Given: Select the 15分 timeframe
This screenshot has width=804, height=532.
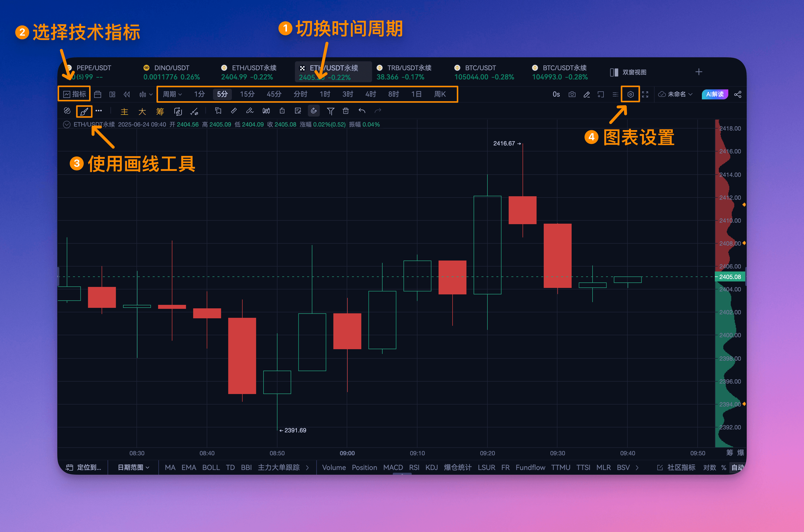Looking at the screenshot, I should pos(247,94).
